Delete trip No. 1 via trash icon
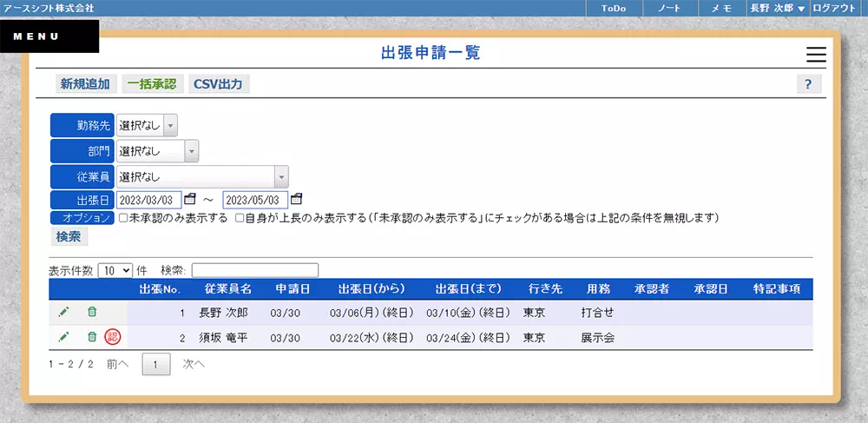 point(92,313)
